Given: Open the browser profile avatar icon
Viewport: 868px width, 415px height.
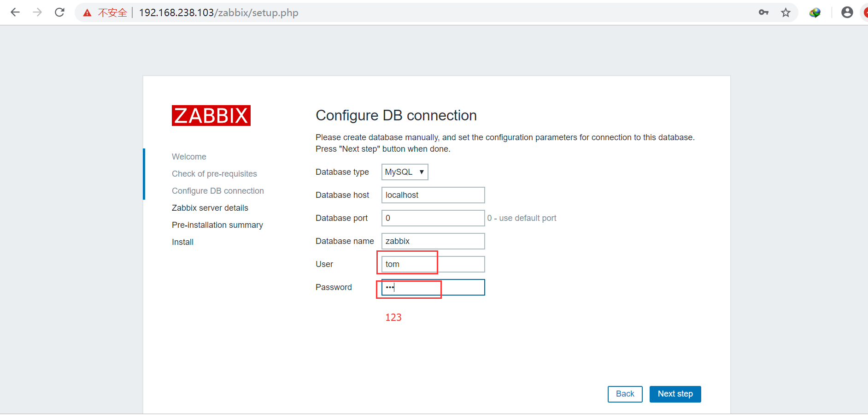Looking at the screenshot, I should pyautogui.click(x=847, y=12).
